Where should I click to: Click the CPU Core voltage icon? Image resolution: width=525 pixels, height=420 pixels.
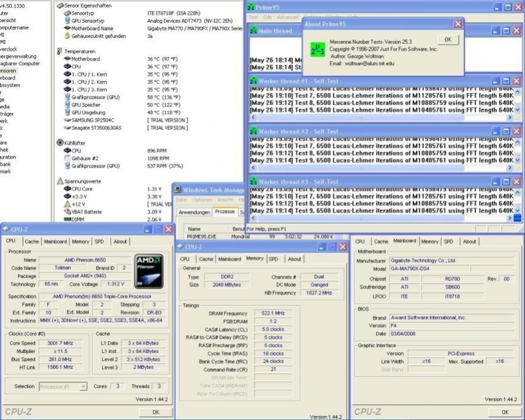point(67,188)
